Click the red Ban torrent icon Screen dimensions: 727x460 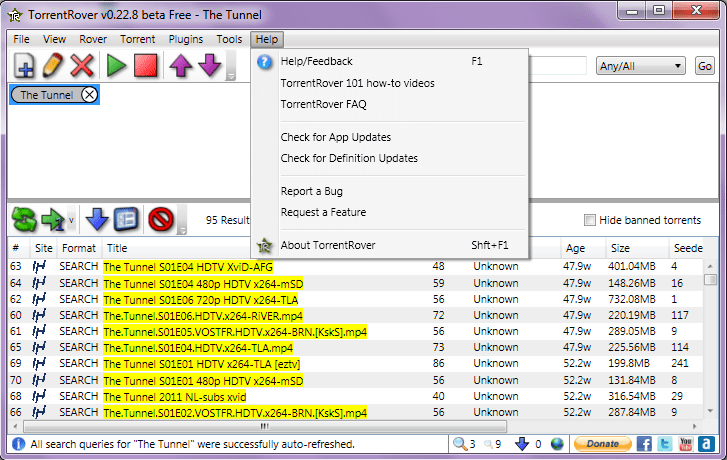click(x=161, y=219)
